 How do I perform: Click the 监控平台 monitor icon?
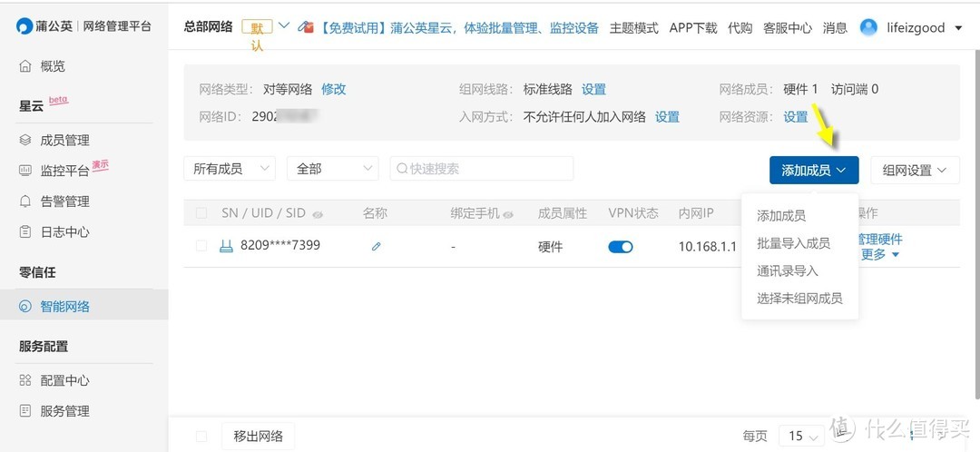tap(25, 171)
